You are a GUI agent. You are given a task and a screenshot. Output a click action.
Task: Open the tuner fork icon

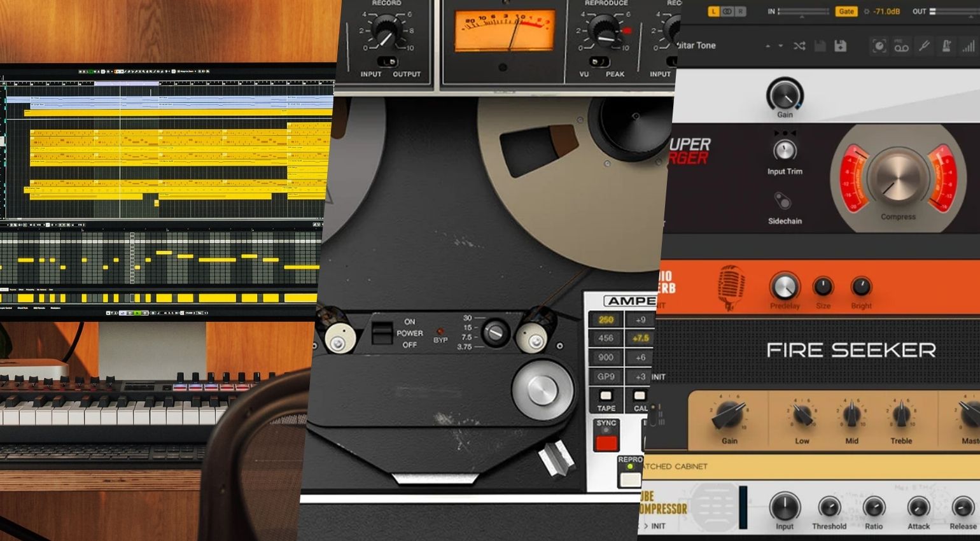pos(925,46)
